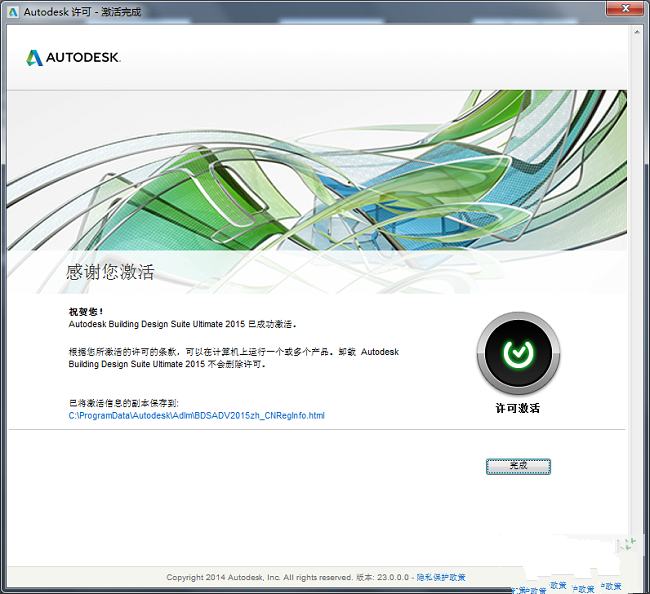Click the Autodesk title bar app icon
Viewport: 650px width, 594px height.
pyautogui.click(x=13, y=12)
